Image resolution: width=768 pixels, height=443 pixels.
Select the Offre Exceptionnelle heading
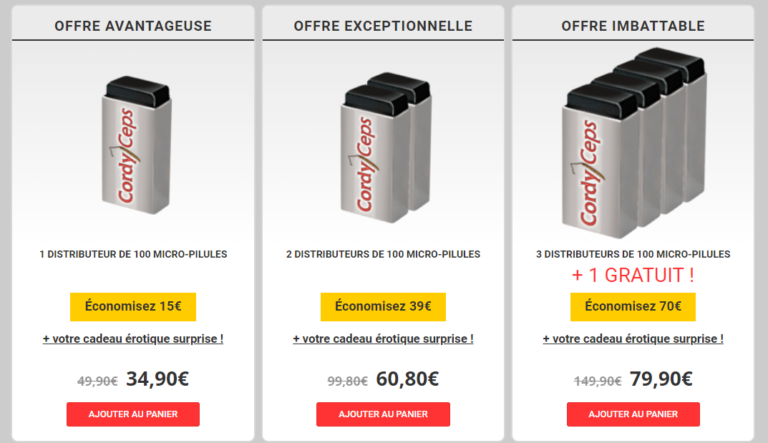click(383, 26)
